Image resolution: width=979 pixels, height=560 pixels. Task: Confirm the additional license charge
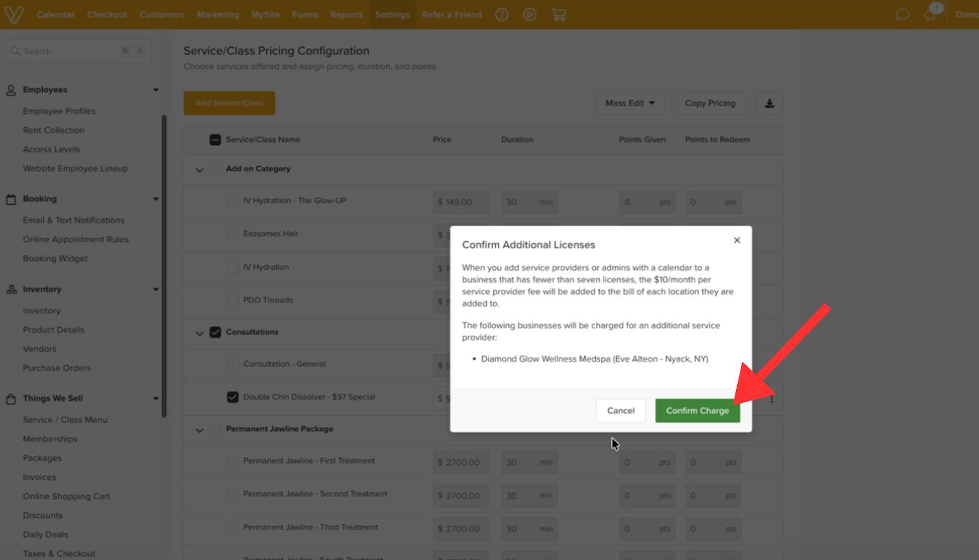[x=698, y=411]
